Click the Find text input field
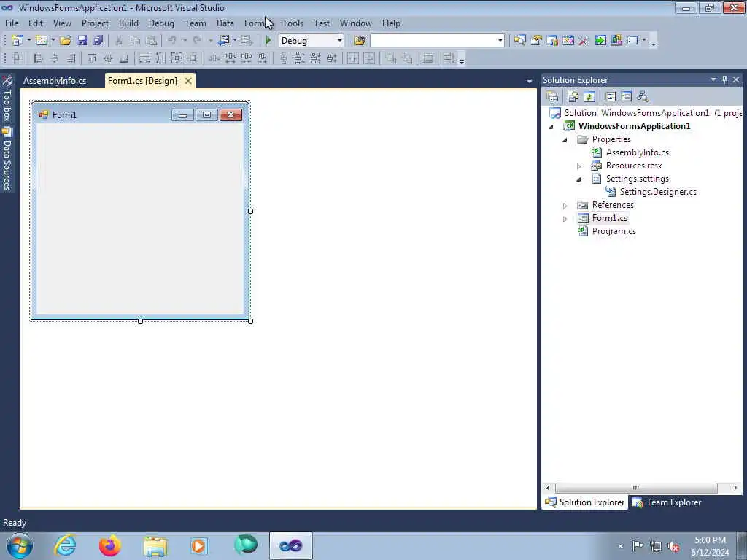 pyautogui.click(x=433, y=41)
